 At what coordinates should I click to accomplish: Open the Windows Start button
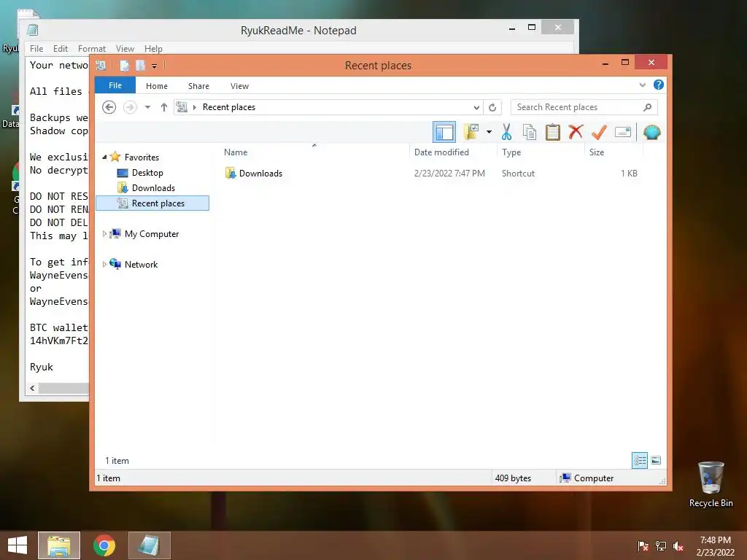click(18, 545)
